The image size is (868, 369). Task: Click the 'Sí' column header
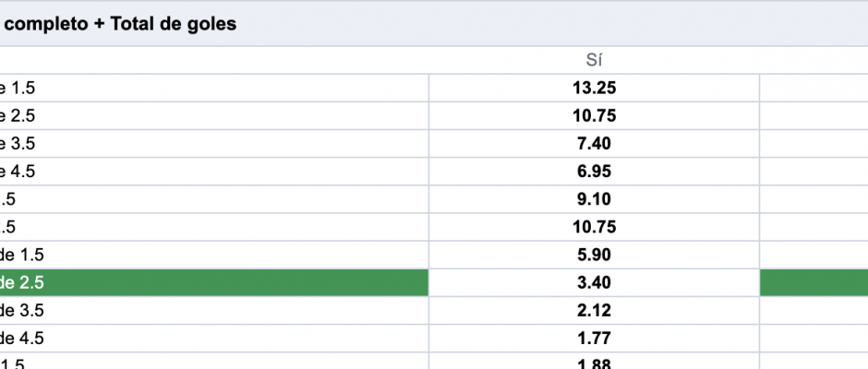tap(594, 60)
